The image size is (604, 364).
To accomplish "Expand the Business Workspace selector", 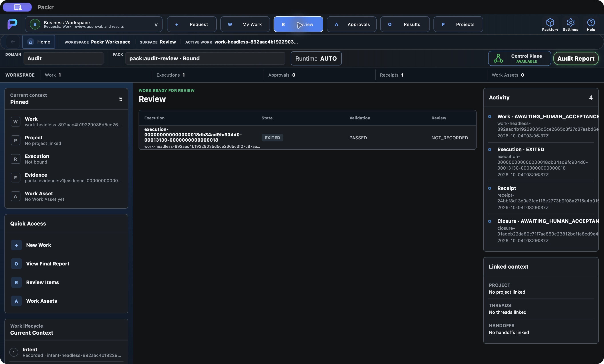I will (94, 24).
